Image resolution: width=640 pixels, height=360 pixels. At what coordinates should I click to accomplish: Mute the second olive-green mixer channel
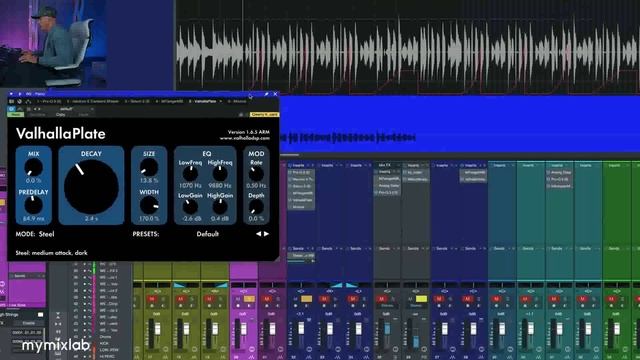[x=180, y=299]
